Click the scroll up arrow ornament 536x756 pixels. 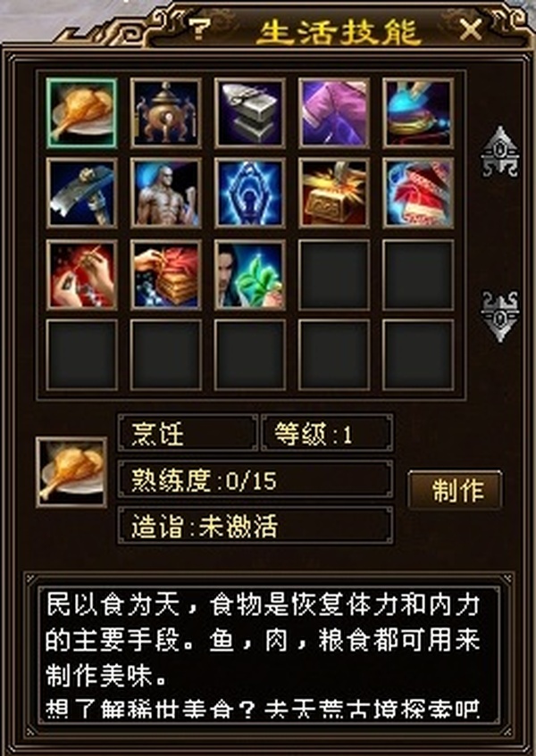click(x=500, y=152)
